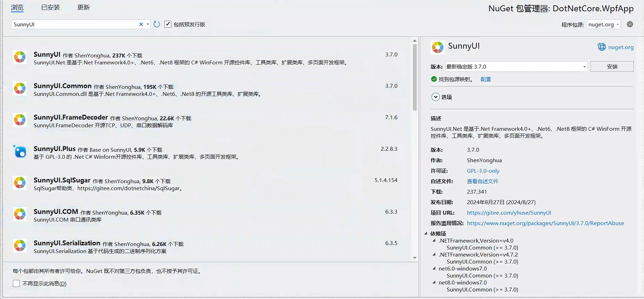
Task: Click version 2.2.8.3 of SunnyUI.Plus
Action: [389, 149]
